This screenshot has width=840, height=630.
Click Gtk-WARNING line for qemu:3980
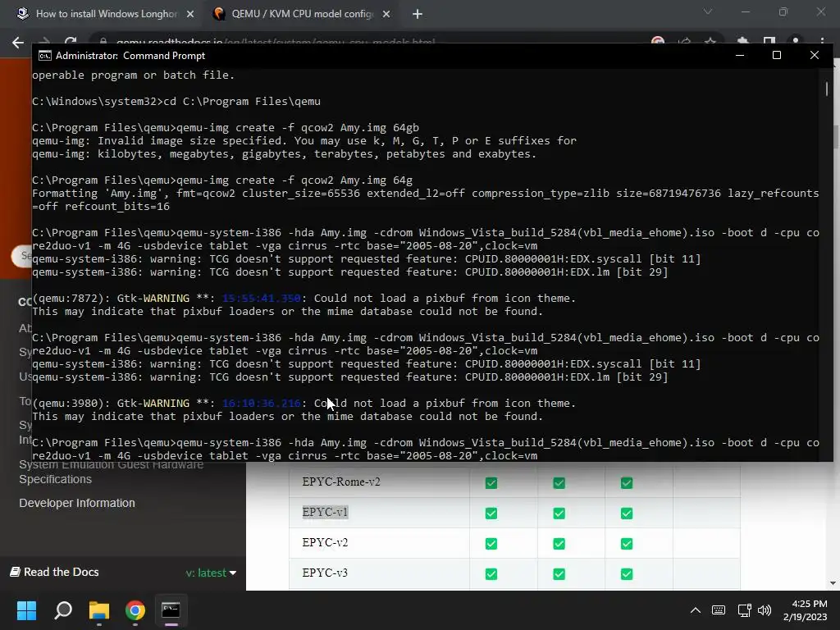[x=304, y=404]
